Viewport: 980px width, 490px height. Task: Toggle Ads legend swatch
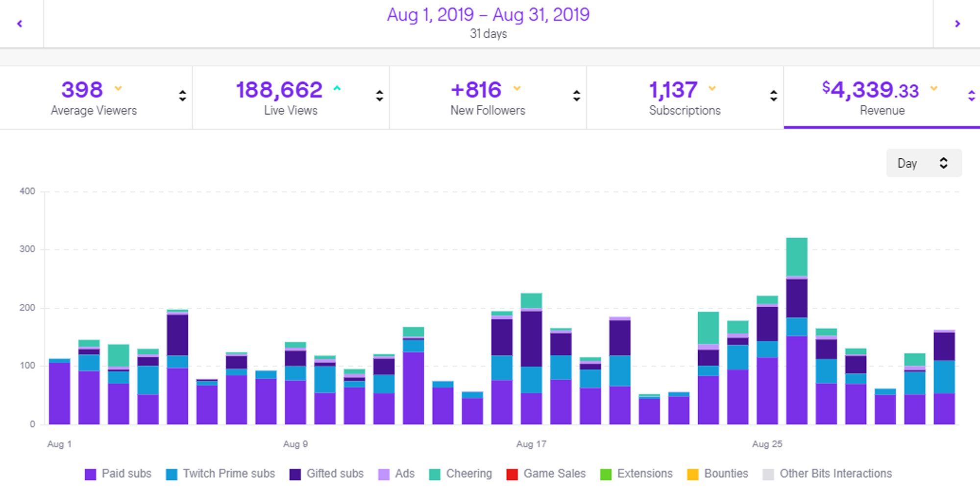click(x=384, y=474)
